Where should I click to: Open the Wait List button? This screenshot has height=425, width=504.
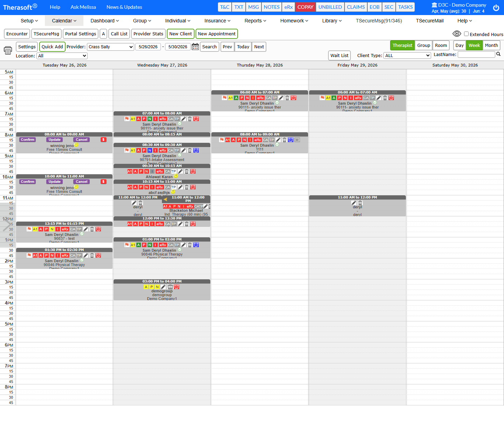(x=339, y=56)
